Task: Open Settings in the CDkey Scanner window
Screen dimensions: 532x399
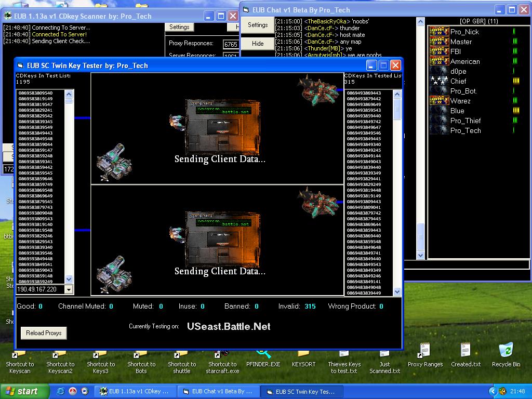Action: pyautogui.click(x=179, y=27)
